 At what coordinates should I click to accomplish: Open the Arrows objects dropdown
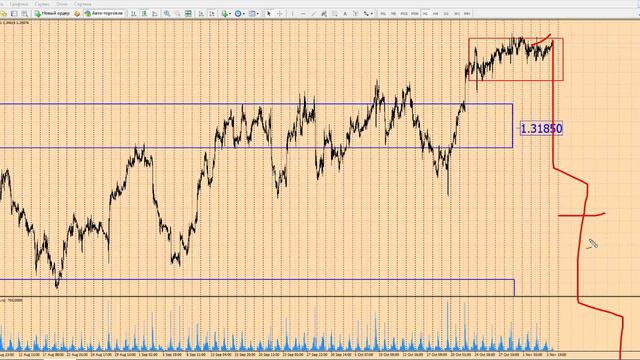click(368, 13)
